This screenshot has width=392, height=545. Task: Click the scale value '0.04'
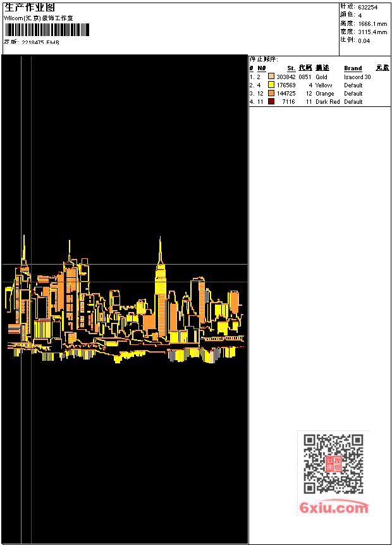point(364,41)
